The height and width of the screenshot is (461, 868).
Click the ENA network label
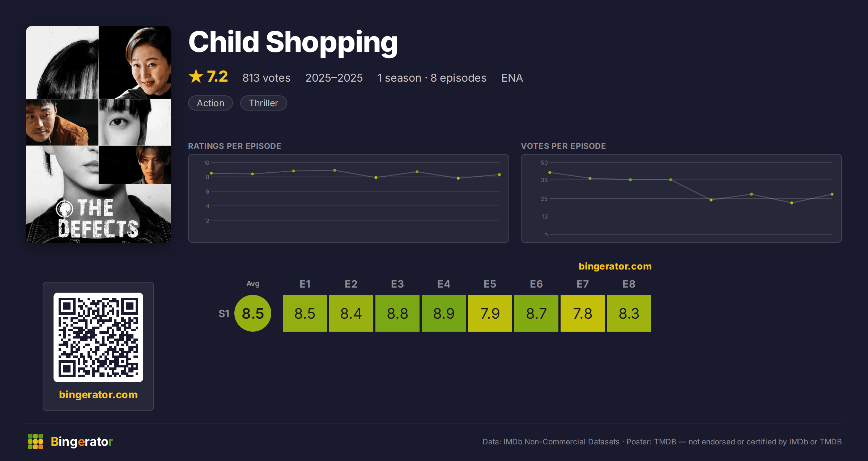[512, 78]
